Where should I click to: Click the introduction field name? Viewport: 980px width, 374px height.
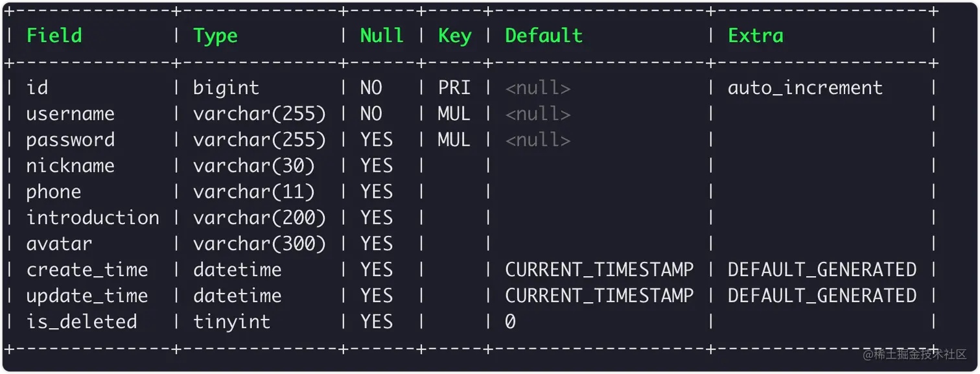tap(93, 218)
